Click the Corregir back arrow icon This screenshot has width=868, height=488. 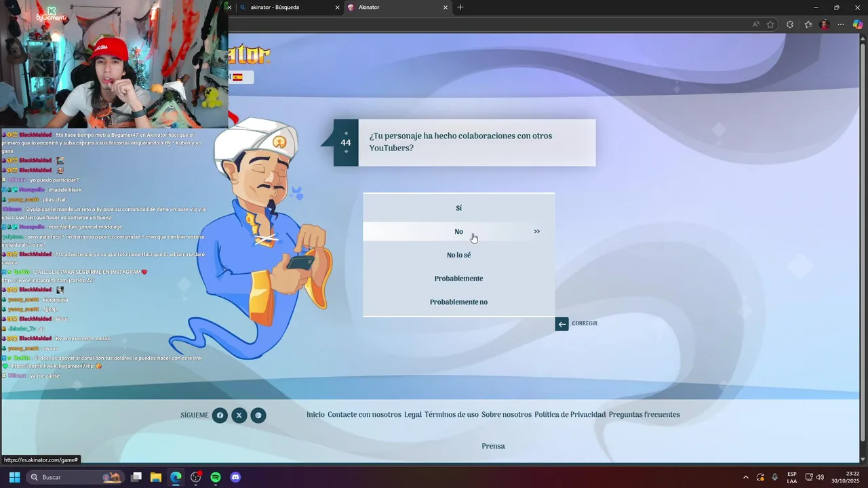(x=561, y=324)
